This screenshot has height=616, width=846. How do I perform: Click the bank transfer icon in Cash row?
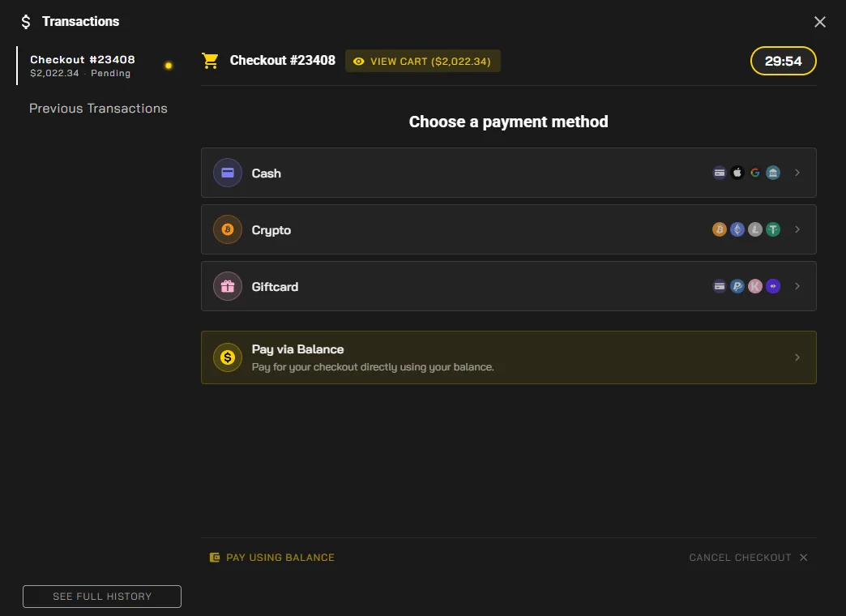pyautogui.click(x=772, y=173)
